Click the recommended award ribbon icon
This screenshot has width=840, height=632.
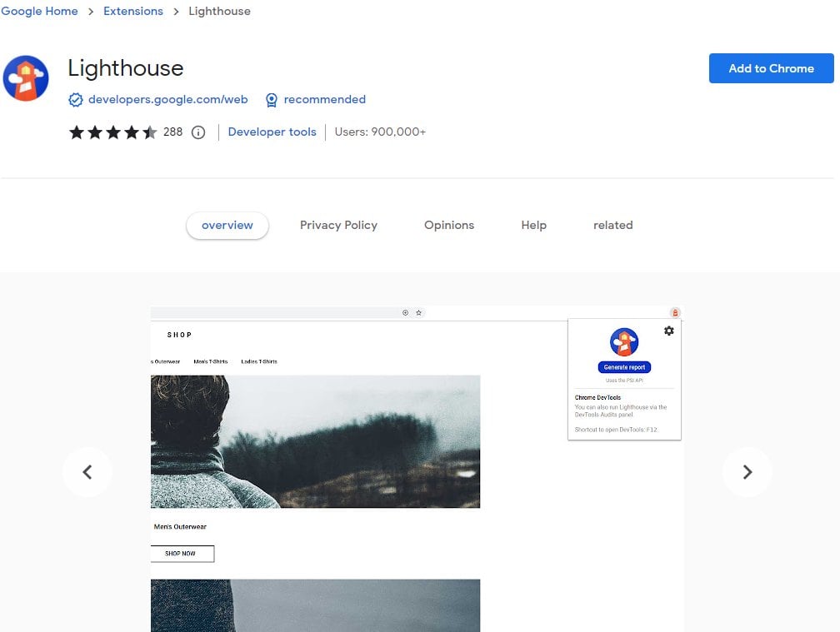tap(272, 100)
